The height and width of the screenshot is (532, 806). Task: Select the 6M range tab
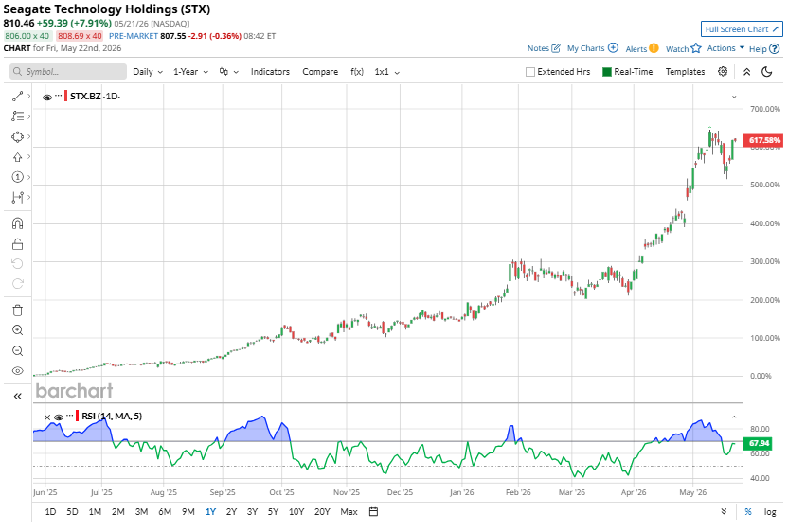165,511
